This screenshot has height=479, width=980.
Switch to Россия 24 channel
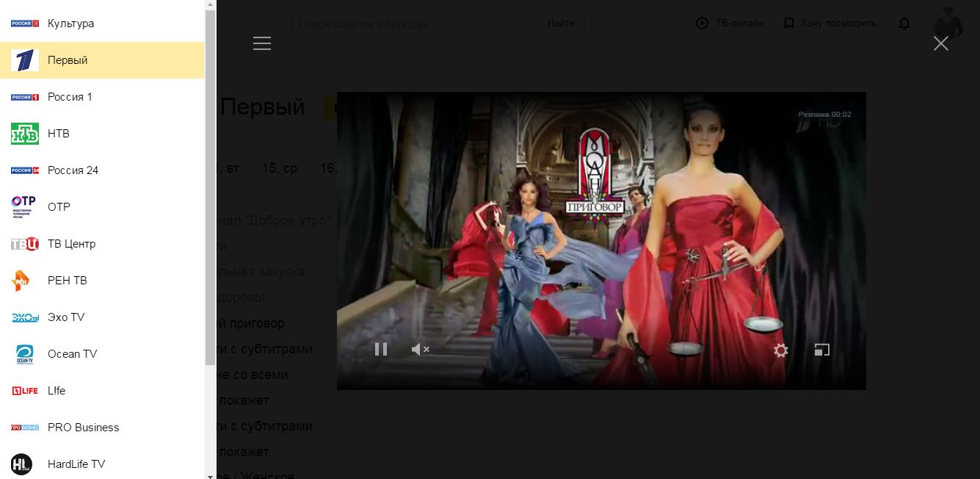pyautogui.click(x=102, y=170)
